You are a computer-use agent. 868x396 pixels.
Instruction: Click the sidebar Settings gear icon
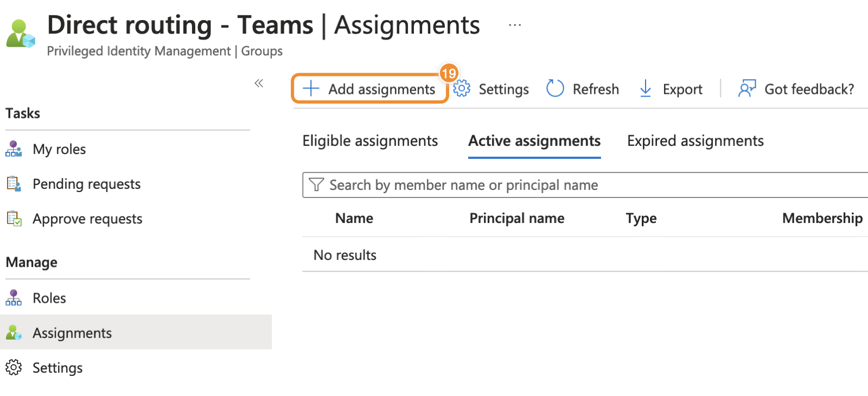[14, 368]
